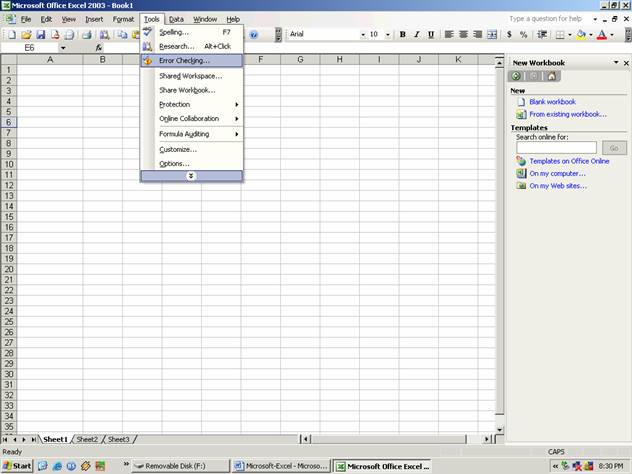Select row 12 header
Image resolution: width=632 pixels, height=474 pixels.
[x=9, y=185]
